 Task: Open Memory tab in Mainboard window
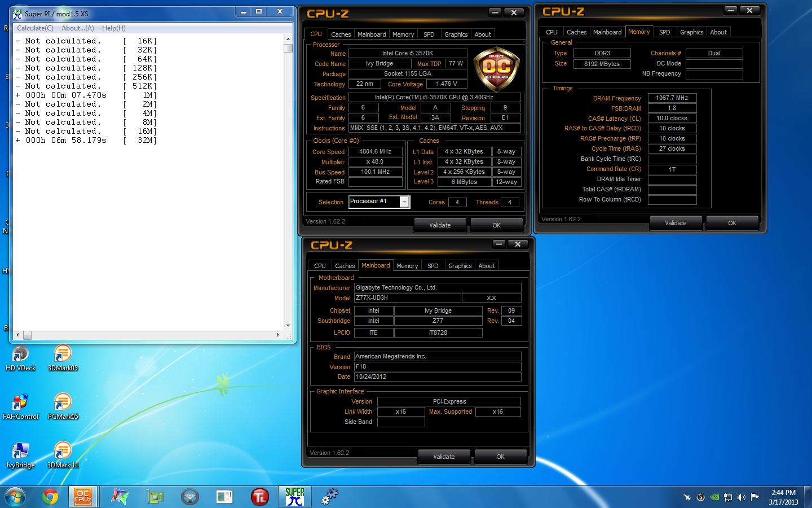point(407,266)
